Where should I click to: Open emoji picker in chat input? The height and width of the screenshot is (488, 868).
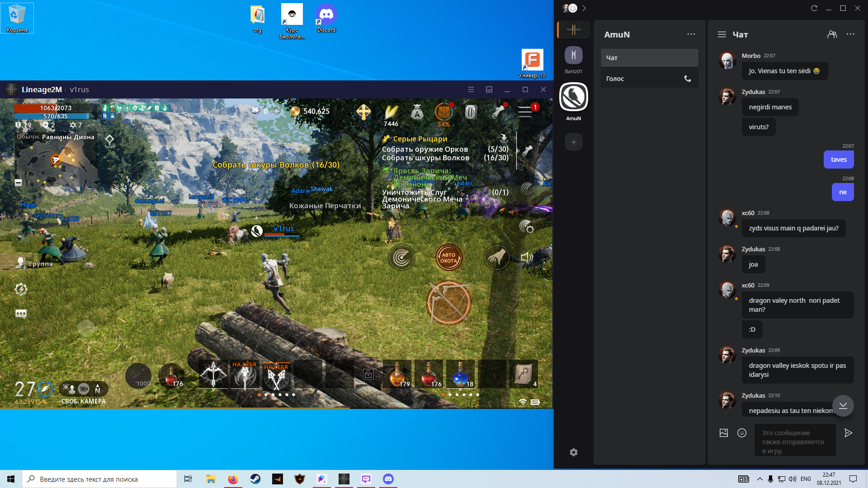(x=742, y=433)
